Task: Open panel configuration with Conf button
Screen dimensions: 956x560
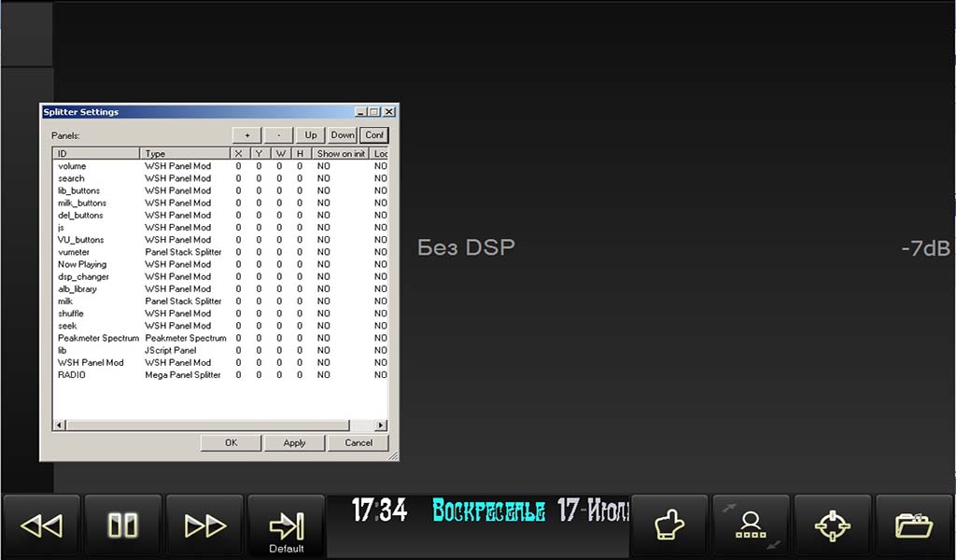Action: click(x=374, y=135)
